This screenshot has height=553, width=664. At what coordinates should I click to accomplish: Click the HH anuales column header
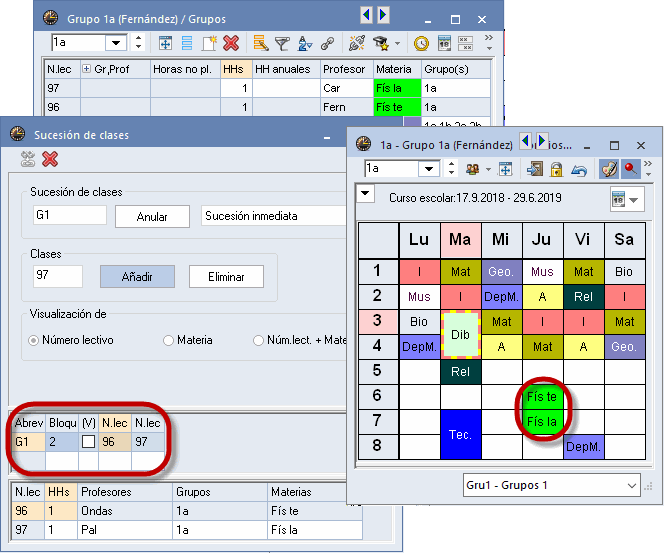(284, 69)
